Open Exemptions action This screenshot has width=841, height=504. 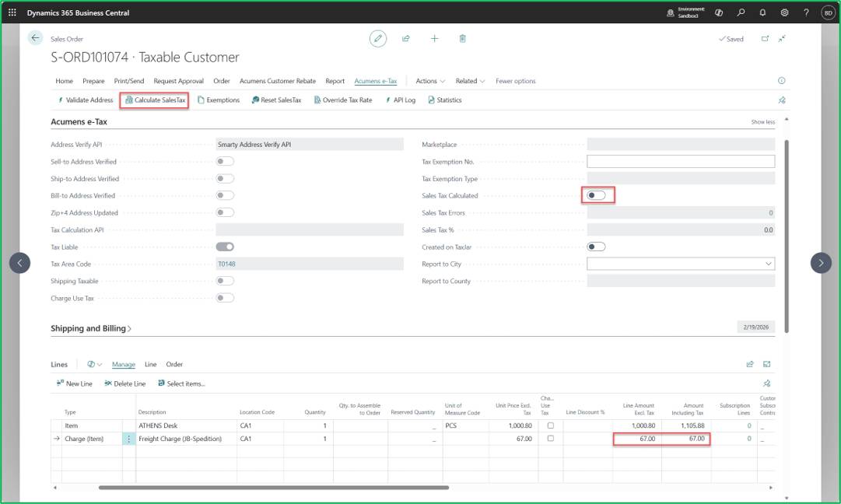coord(219,100)
